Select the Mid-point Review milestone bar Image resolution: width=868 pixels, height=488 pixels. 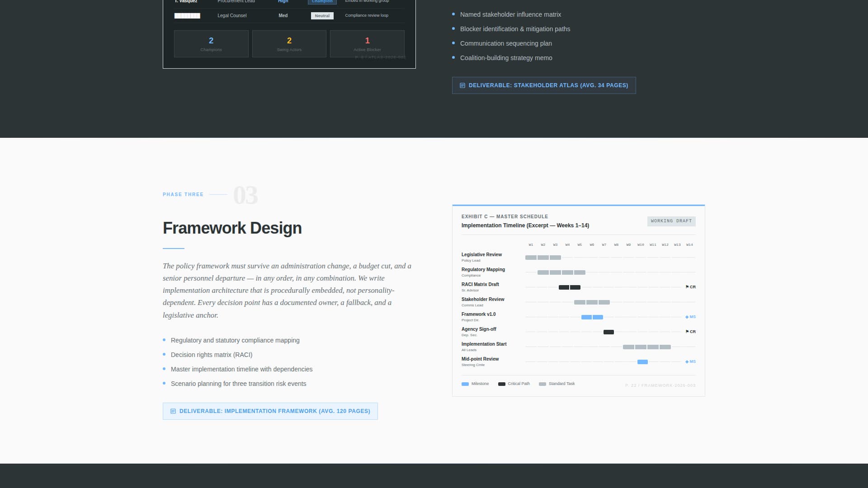tap(642, 362)
